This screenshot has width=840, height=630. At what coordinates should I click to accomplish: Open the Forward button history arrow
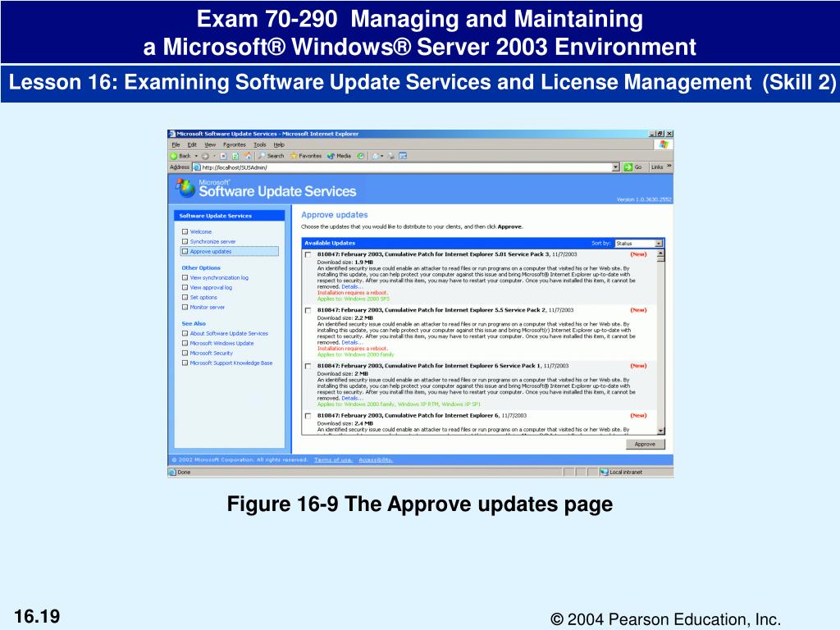[214, 156]
